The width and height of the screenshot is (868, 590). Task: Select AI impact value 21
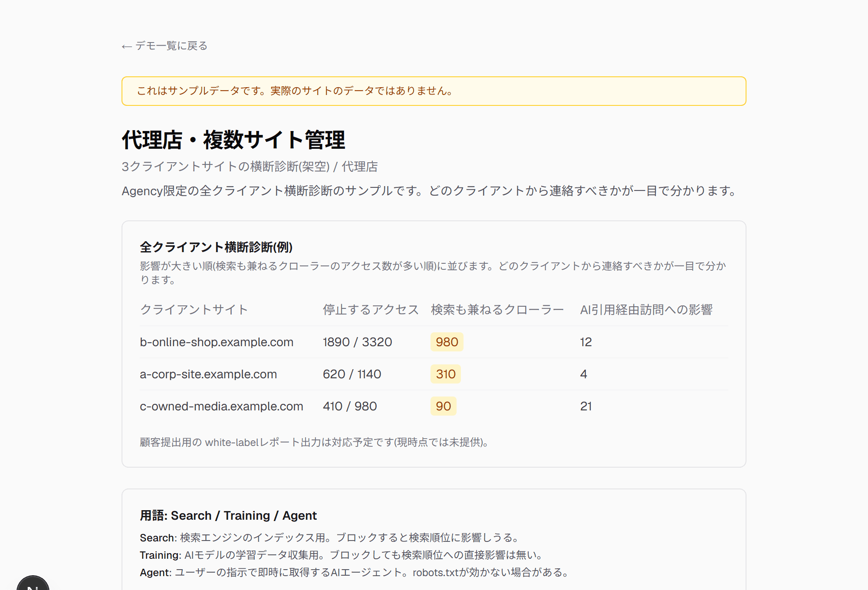586,406
